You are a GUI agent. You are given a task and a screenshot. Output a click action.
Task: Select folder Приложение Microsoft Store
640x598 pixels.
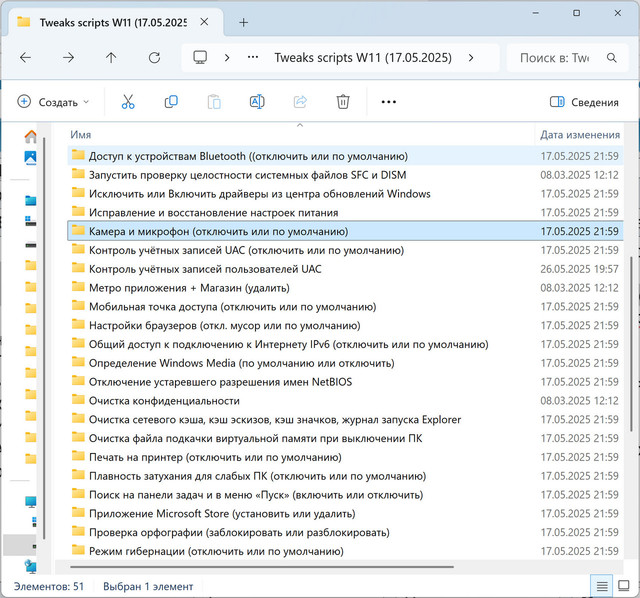pyautogui.click(x=345, y=513)
